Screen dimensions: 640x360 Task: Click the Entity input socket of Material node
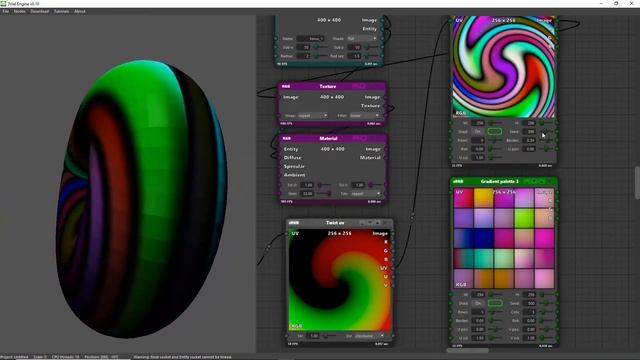point(280,149)
